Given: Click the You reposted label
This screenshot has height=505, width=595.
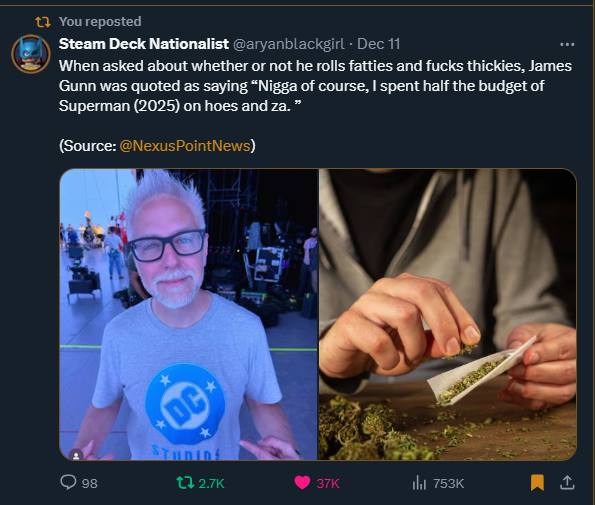Looking at the screenshot, I should click(100, 22).
